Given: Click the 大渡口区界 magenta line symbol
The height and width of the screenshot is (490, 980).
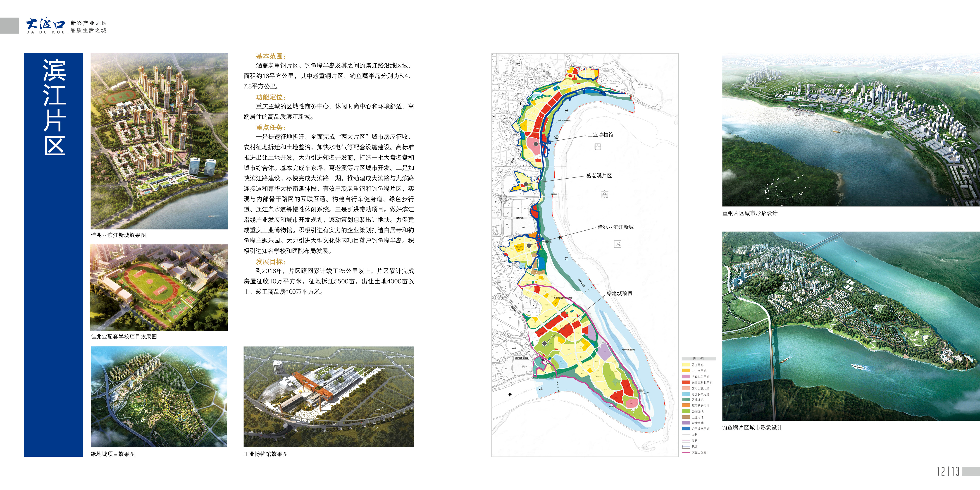Looking at the screenshot, I should [686, 452].
